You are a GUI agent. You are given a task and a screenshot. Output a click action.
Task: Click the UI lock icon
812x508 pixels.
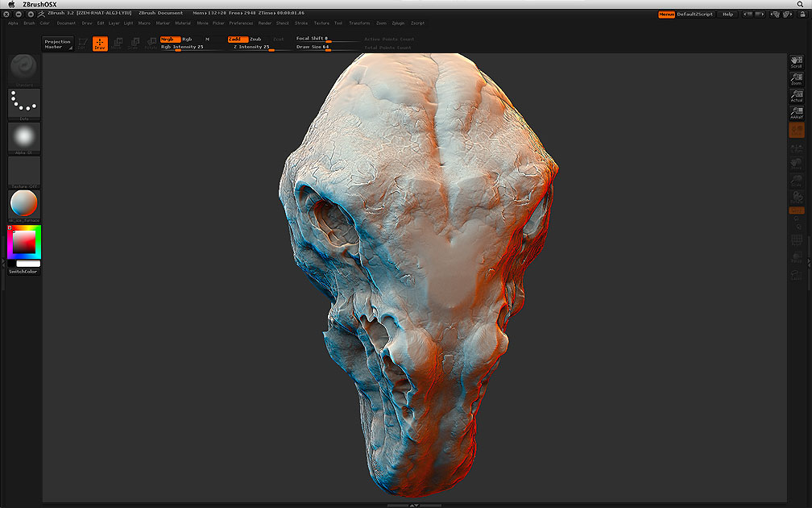point(802,15)
